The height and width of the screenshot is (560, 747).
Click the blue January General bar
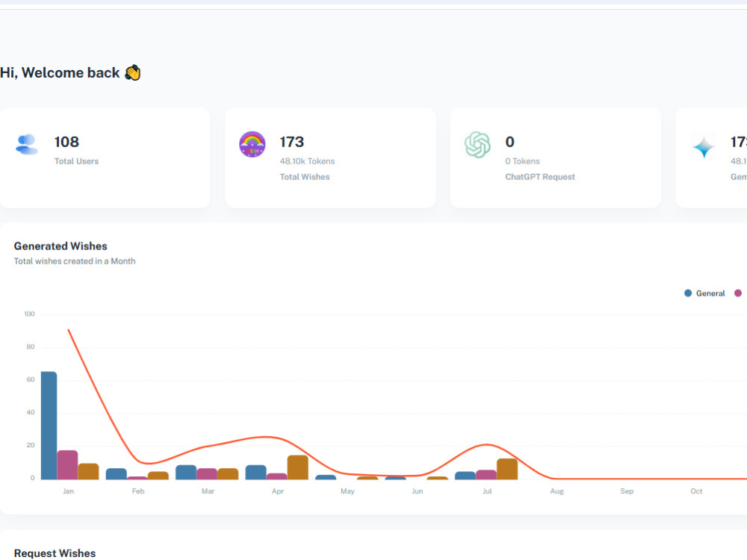(x=49, y=426)
